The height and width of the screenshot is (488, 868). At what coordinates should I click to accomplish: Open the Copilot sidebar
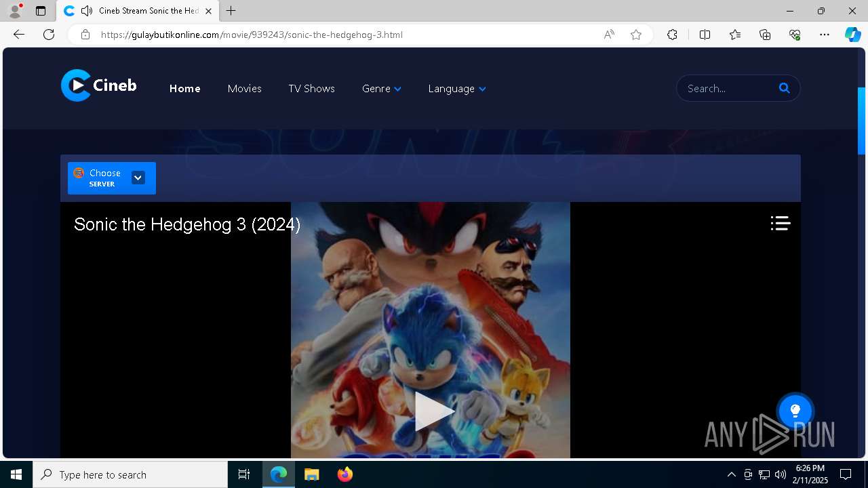852,35
